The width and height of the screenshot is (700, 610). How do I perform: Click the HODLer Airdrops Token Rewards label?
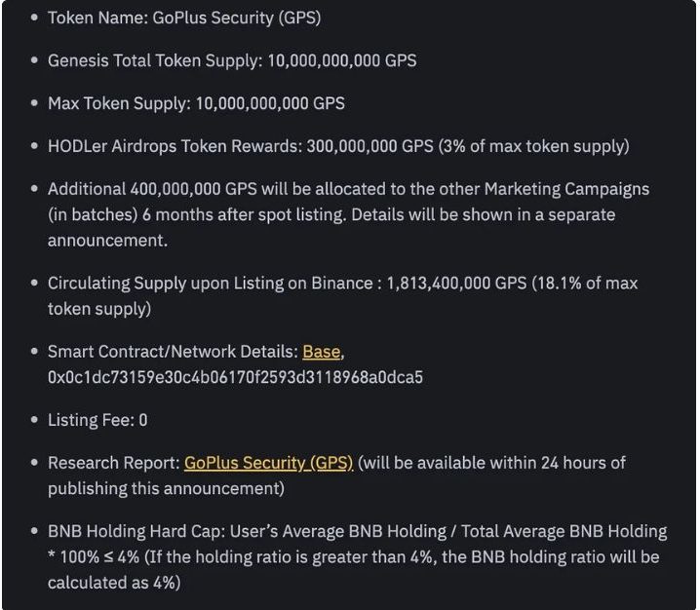coord(175,146)
